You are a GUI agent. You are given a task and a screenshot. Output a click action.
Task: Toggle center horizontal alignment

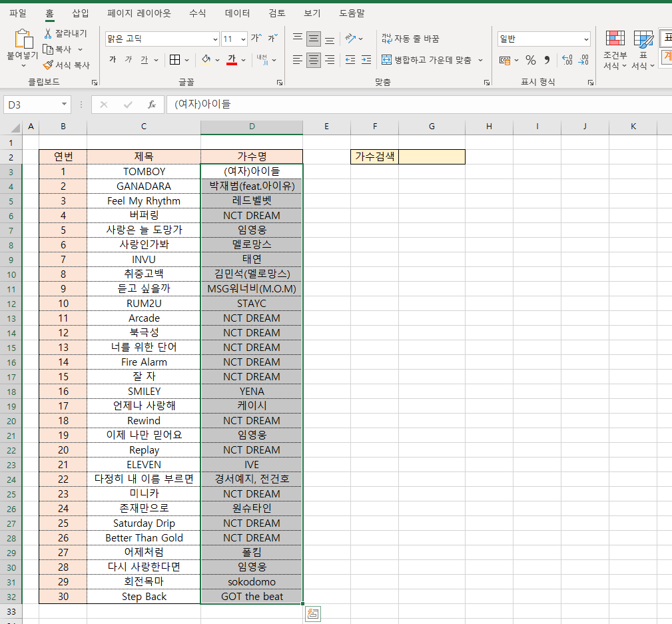click(x=314, y=59)
